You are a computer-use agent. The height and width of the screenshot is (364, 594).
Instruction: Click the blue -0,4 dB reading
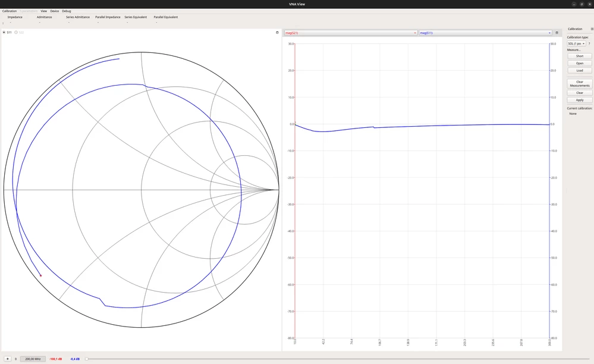[75, 359]
